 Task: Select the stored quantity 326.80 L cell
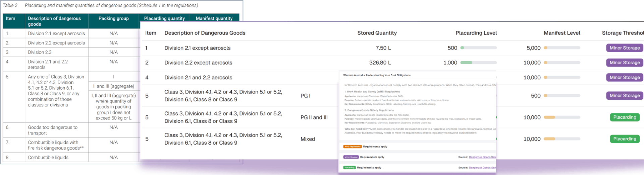380,63
